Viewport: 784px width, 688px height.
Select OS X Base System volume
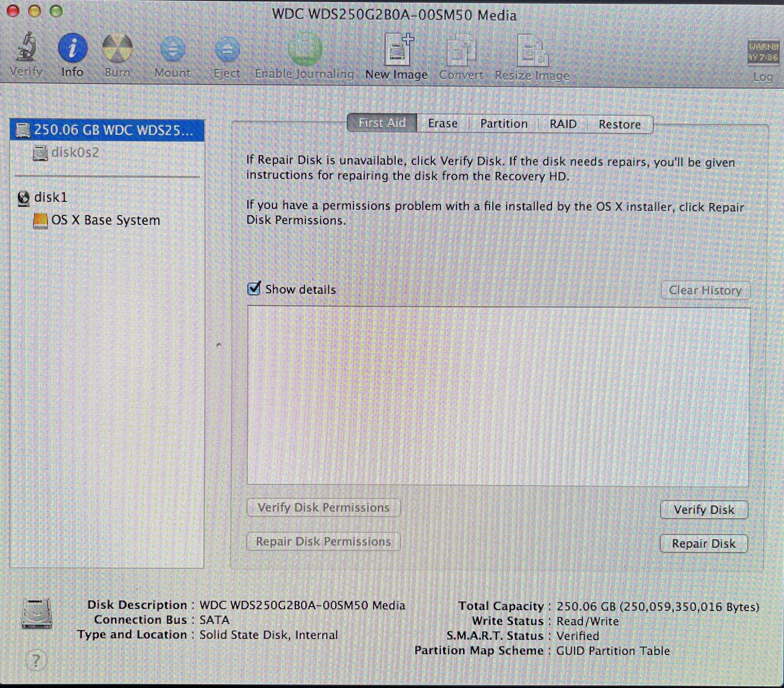(x=105, y=221)
